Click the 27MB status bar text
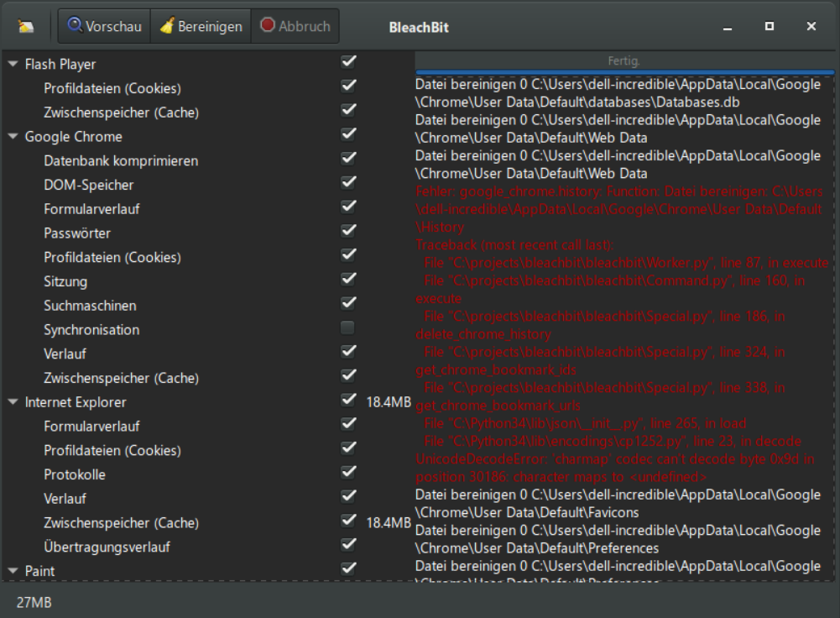The height and width of the screenshot is (618, 840). point(34,601)
